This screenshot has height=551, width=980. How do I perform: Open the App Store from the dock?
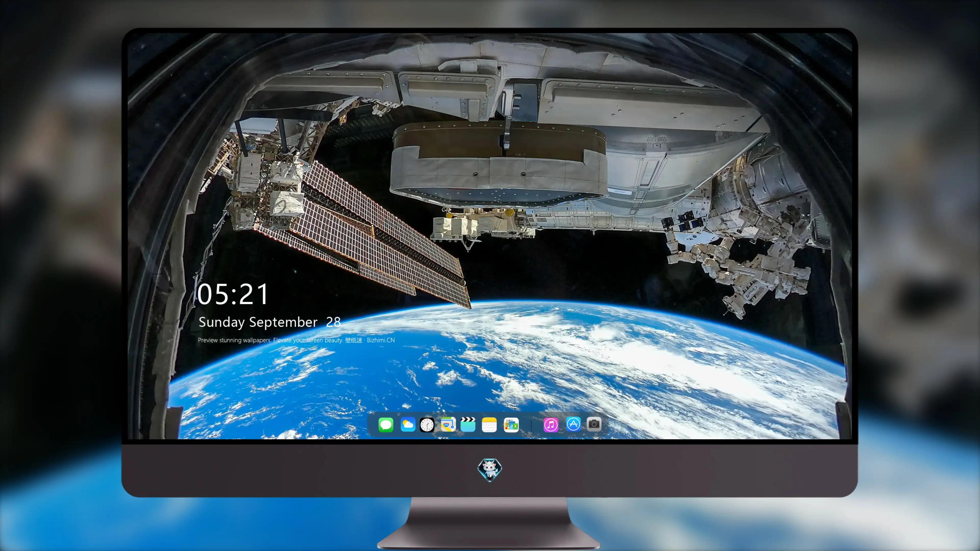pos(573,424)
